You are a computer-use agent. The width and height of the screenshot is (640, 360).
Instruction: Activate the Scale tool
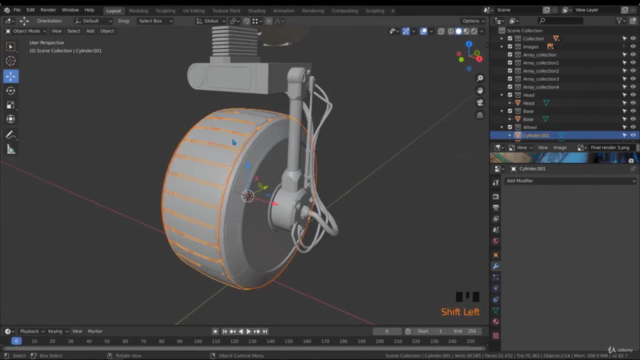[11, 105]
